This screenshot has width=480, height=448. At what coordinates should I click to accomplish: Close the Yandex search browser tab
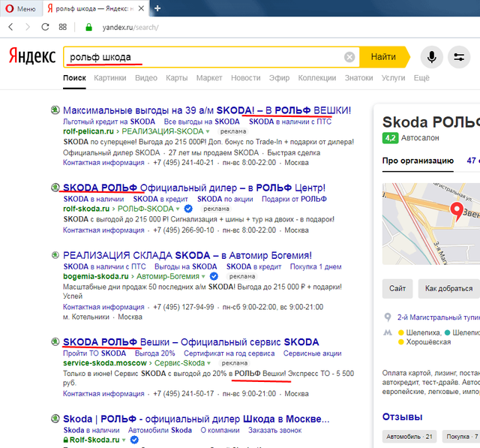tap(141, 8)
